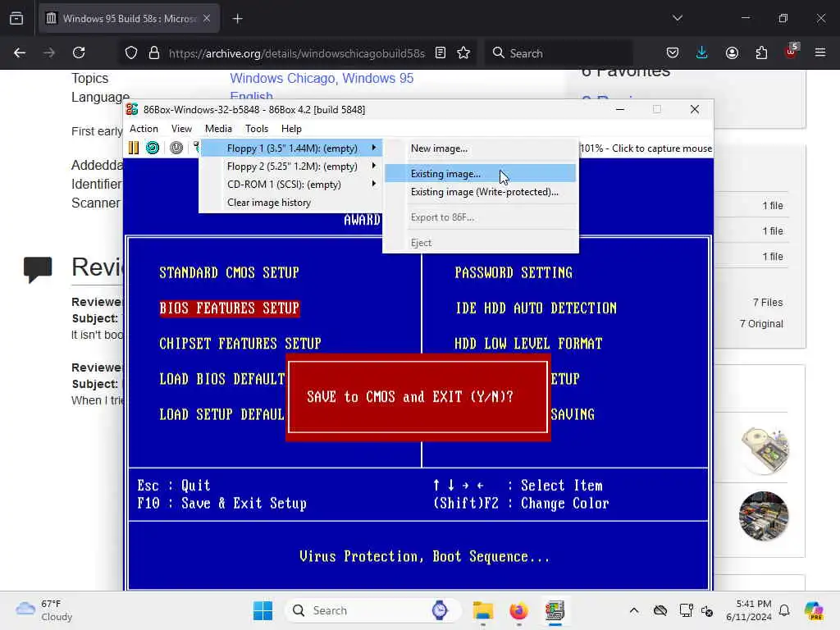Open File Explorer from taskbar

(x=482, y=610)
